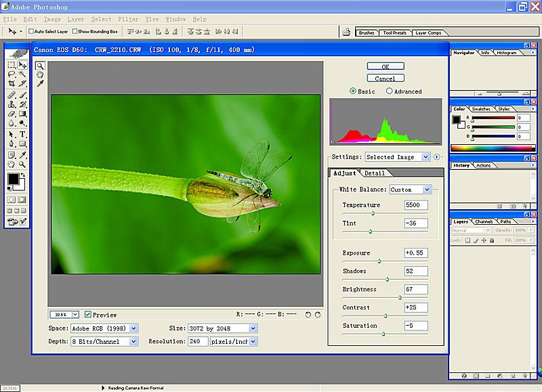
Task: Click the Resolution field showing 240
Action: coord(198,341)
